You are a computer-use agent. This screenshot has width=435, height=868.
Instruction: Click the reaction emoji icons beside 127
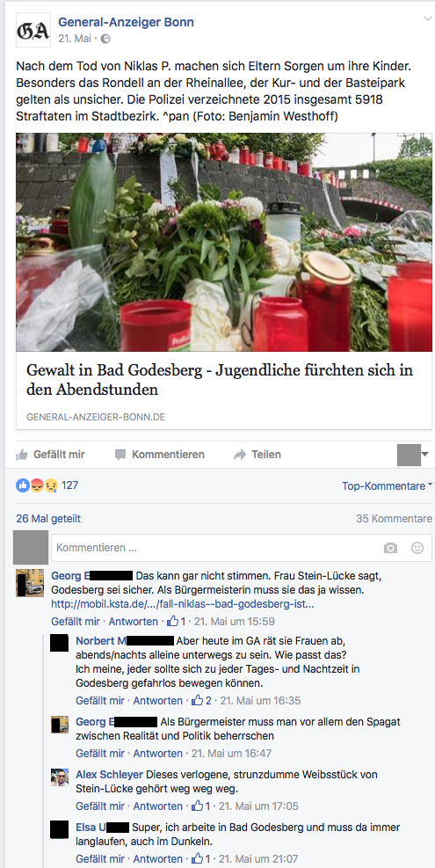[37, 485]
